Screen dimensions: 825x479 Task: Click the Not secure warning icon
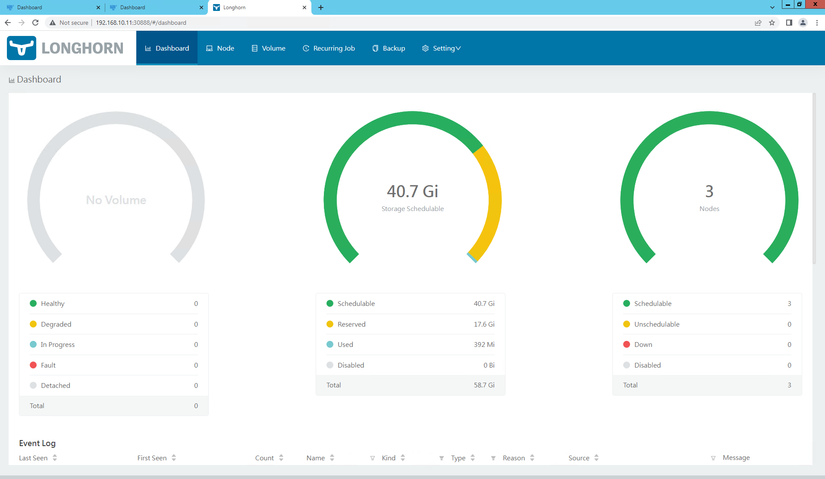tap(52, 22)
